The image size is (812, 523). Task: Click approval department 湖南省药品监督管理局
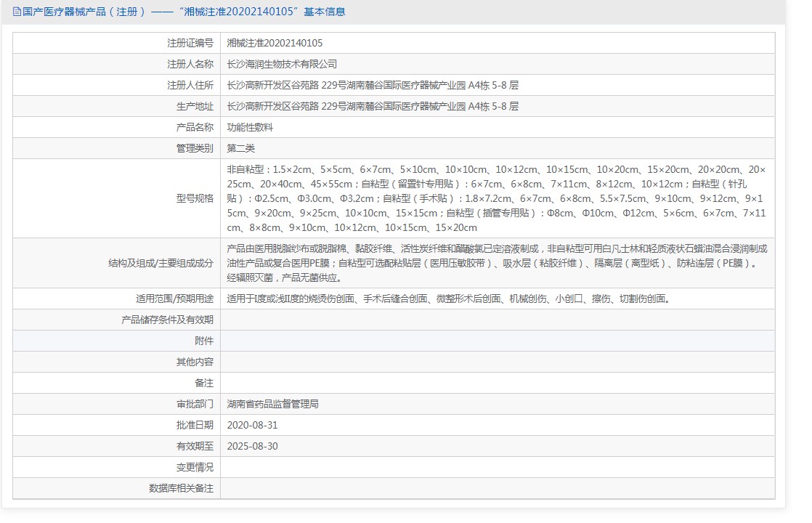coord(272,404)
